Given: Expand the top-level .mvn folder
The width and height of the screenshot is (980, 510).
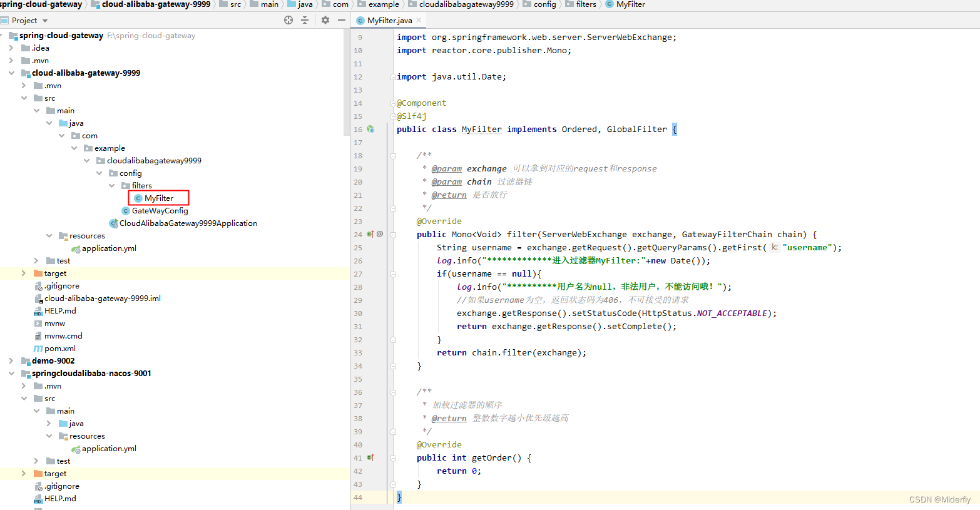Looking at the screenshot, I should click(11, 61).
